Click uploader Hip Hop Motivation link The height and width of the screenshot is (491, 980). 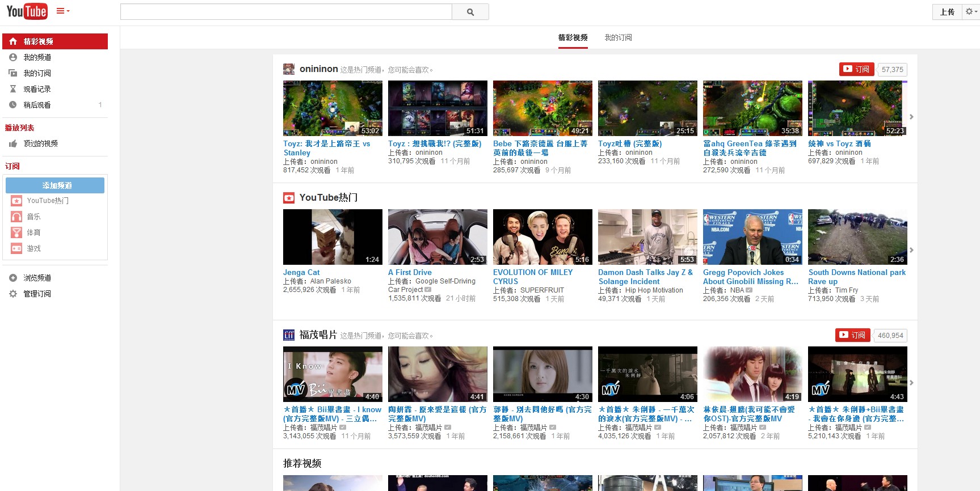click(654, 290)
